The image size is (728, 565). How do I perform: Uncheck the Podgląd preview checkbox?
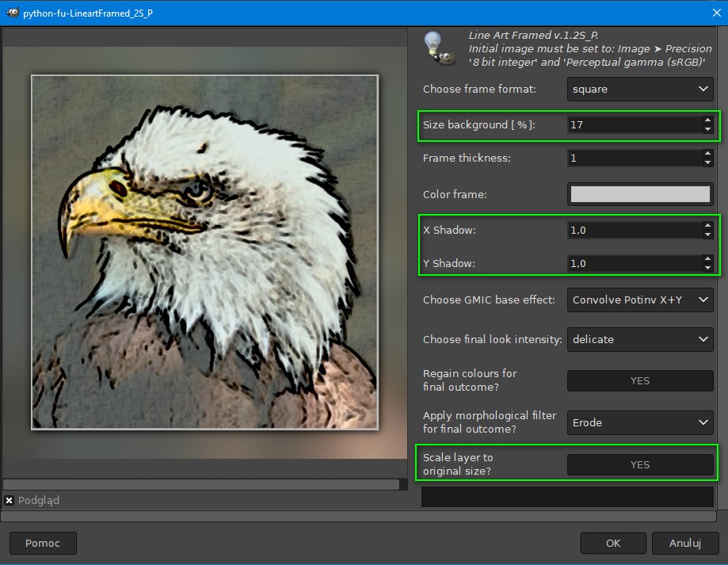coord(10,500)
